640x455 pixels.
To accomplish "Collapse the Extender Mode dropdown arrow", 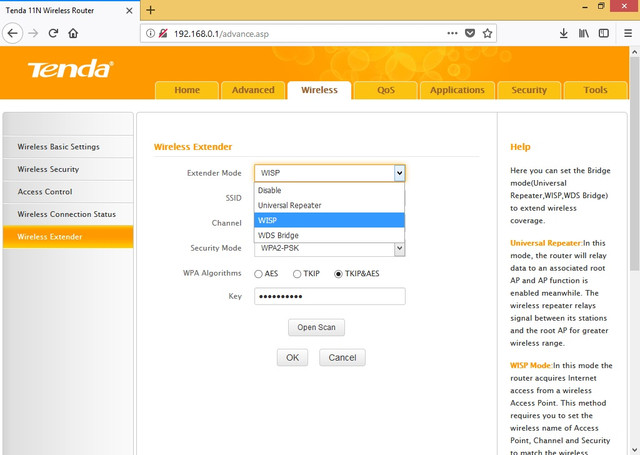I will pyautogui.click(x=399, y=173).
